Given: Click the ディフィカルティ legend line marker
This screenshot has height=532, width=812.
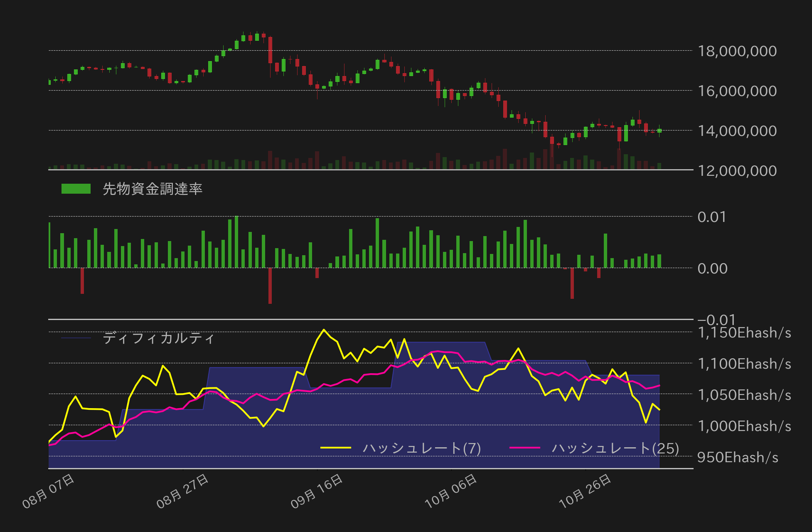Looking at the screenshot, I should pyautogui.click(x=76, y=338).
